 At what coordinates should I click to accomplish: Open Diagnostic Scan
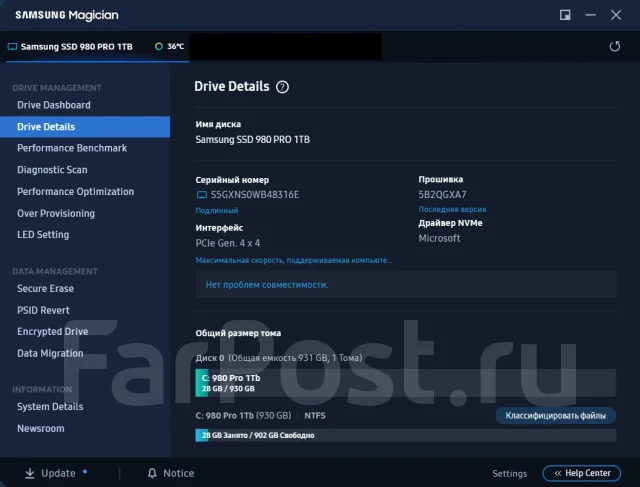tap(52, 170)
